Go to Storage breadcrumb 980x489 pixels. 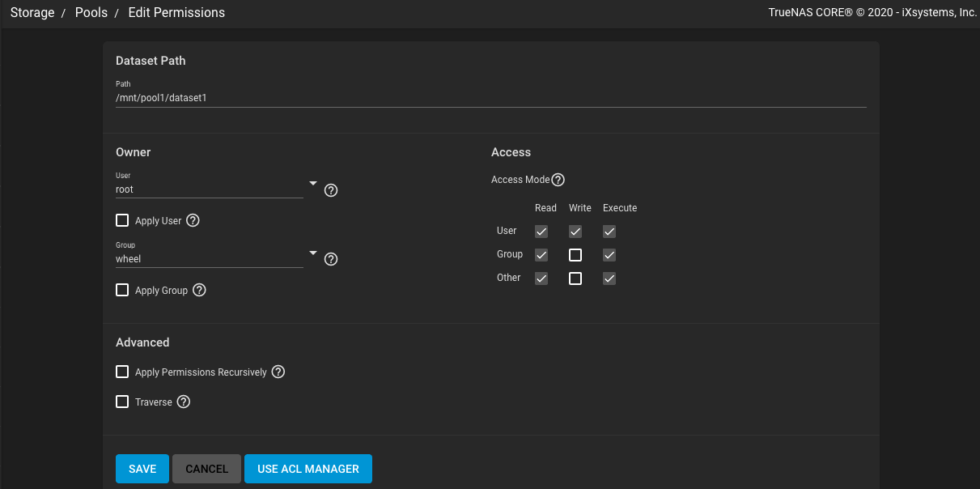click(32, 13)
